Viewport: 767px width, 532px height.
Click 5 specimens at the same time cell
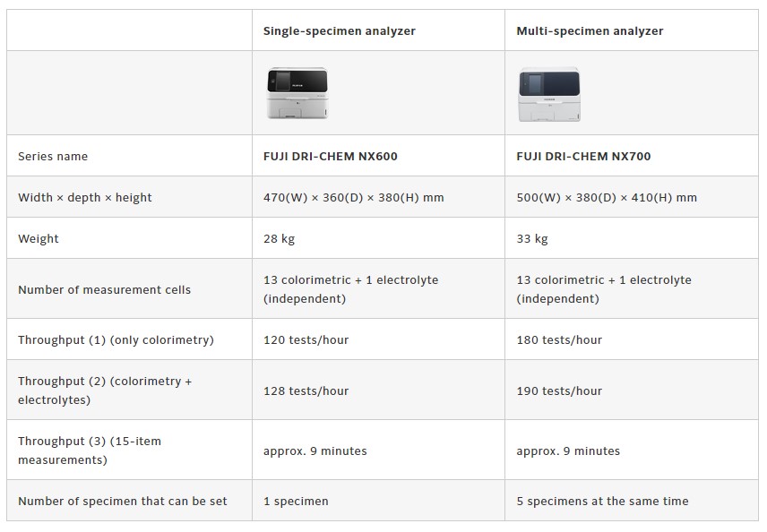pyautogui.click(x=602, y=502)
